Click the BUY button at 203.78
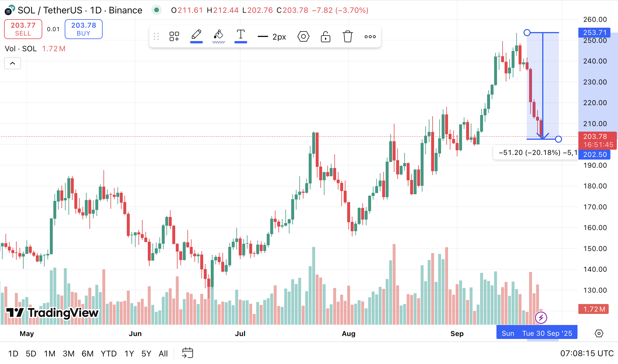The height and width of the screenshot is (364, 618). [x=84, y=29]
